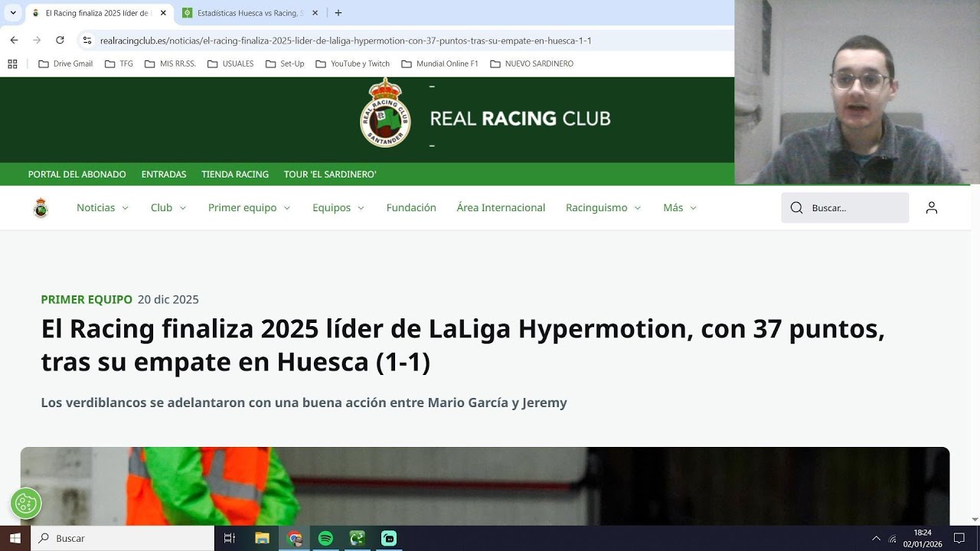Click the subtitle about Mario García y Jeremy
This screenshot has width=980, height=551.
coord(304,403)
